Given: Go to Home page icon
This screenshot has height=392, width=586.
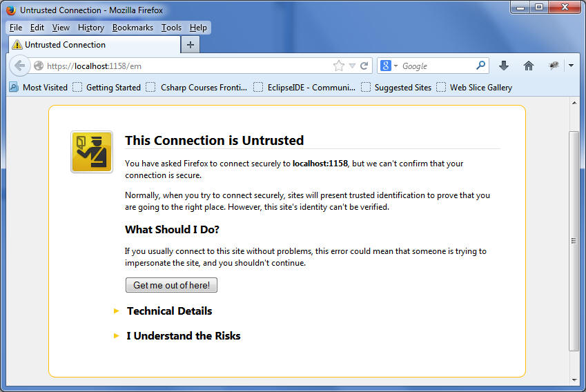Looking at the screenshot, I should coord(529,66).
